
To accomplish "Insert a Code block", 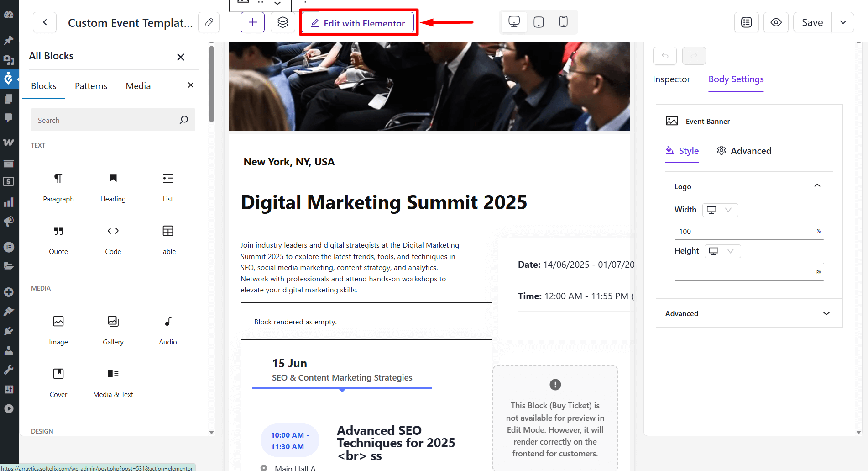I will click(x=113, y=240).
